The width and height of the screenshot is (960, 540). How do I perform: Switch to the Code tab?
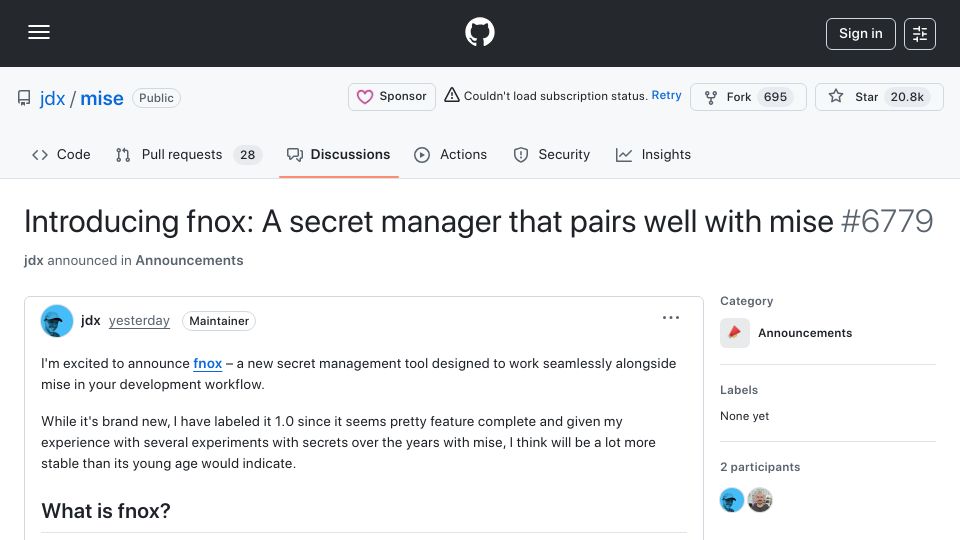click(61, 154)
